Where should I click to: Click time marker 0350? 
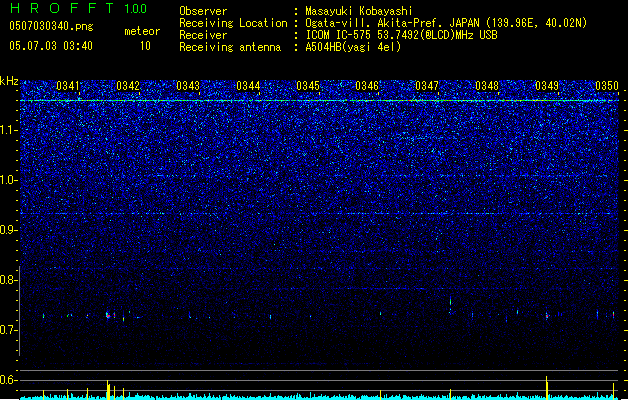[x=607, y=86]
